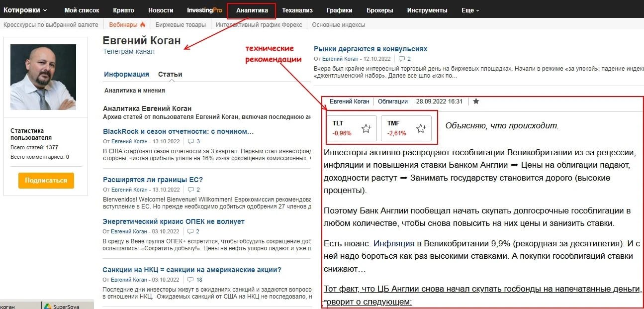Open the TLT instrument card
The image size is (644, 309).
(x=351, y=128)
